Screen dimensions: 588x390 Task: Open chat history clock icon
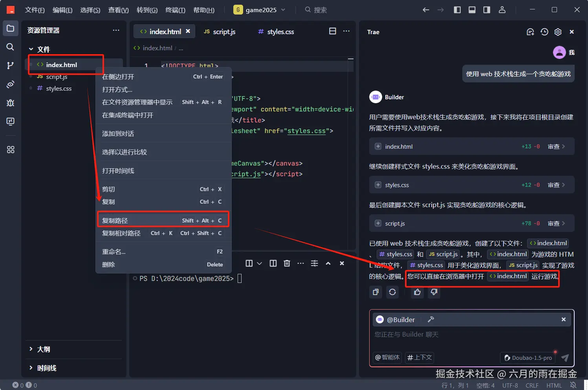pyautogui.click(x=544, y=32)
